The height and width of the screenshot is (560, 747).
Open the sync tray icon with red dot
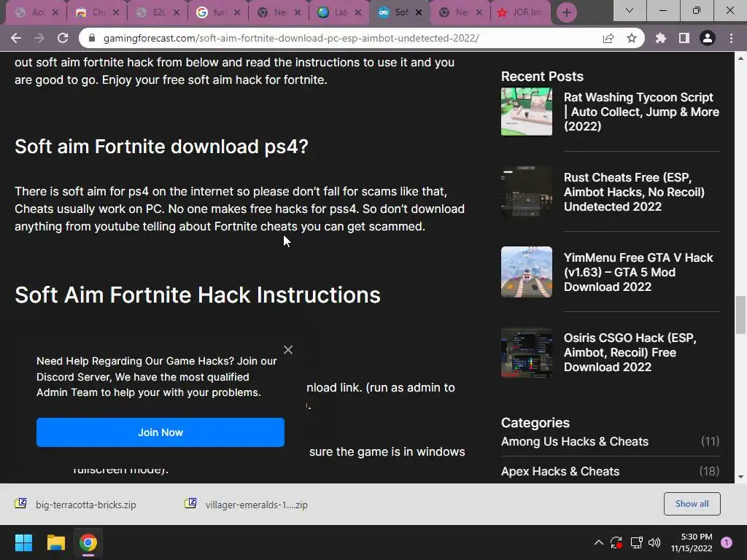pyautogui.click(x=616, y=542)
